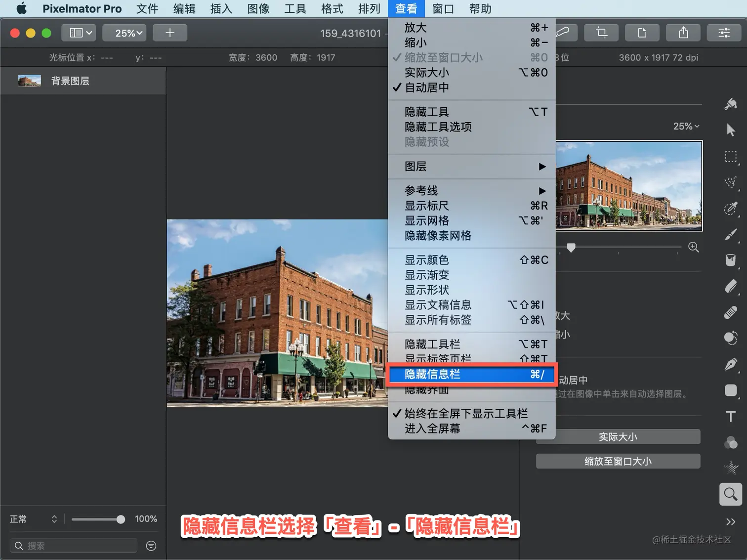
Task: Open the 格式 menu
Action: (332, 8)
